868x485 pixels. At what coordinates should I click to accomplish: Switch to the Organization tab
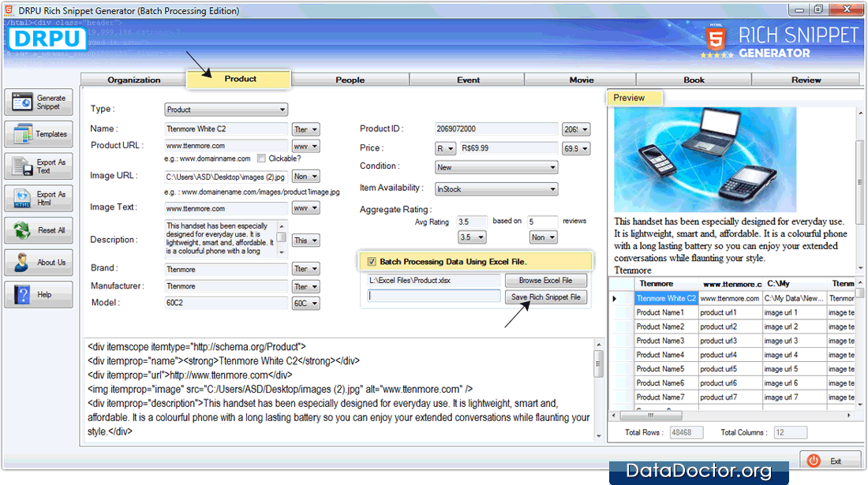click(133, 80)
